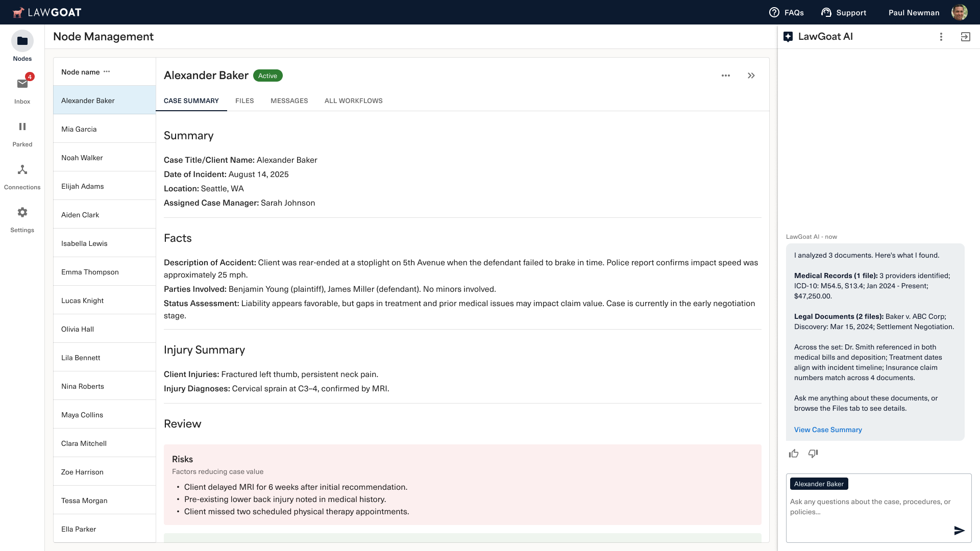Open LawGoat AI vertical dots menu
The height and width of the screenshot is (551, 980).
941,37
